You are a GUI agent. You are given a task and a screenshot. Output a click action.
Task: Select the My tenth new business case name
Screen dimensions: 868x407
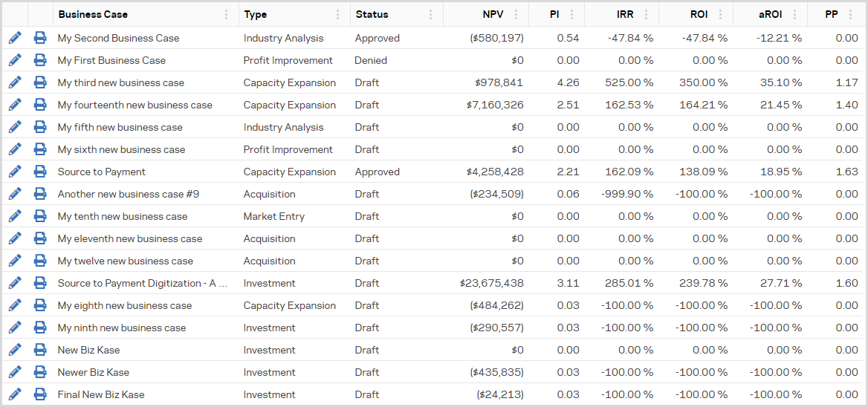pyautogui.click(x=123, y=216)
